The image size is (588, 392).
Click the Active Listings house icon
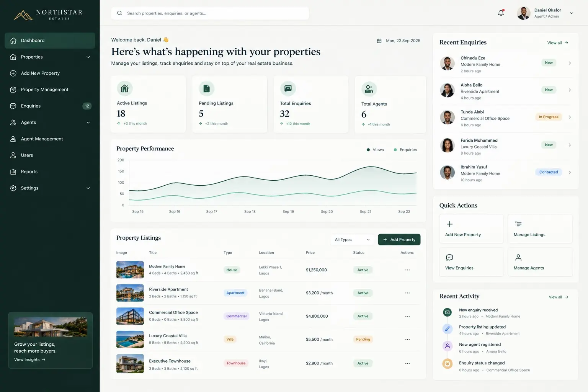pyautogui.click(x=124, y=88)
